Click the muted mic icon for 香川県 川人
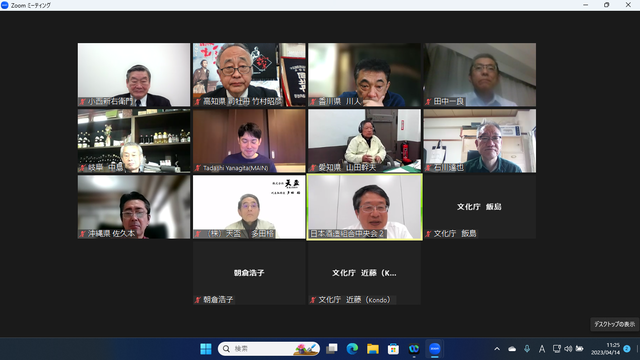The width and height of the screenshot is (640, 360). click(313, 102)
